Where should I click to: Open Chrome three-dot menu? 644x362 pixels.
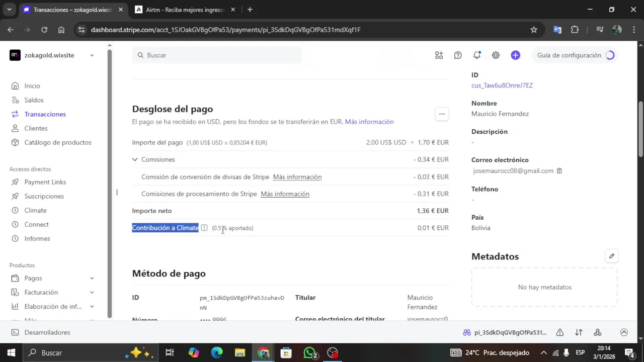click(x=633, y=30)
